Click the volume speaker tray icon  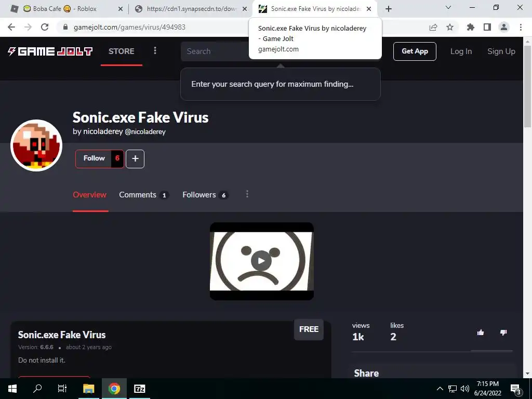(x=465, y=389)
